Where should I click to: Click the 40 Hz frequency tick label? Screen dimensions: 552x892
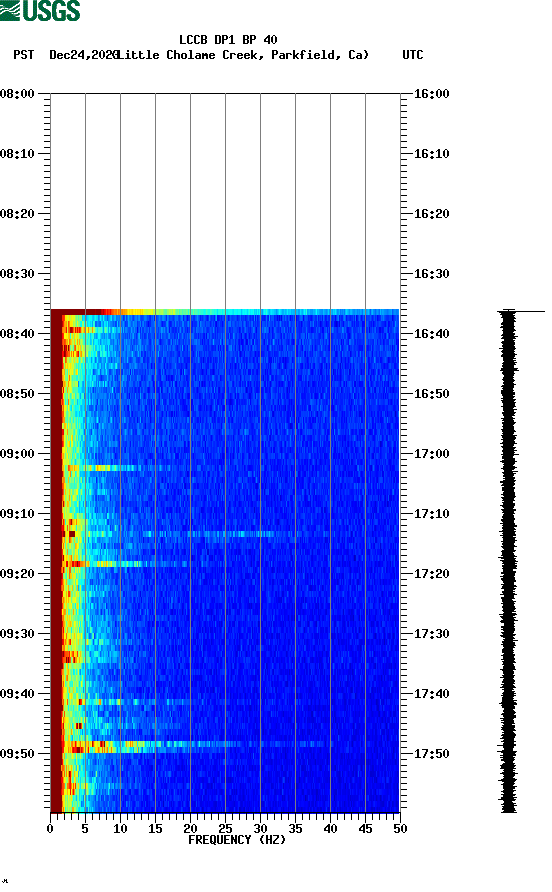pyautogui.click(x=330, y=829)
